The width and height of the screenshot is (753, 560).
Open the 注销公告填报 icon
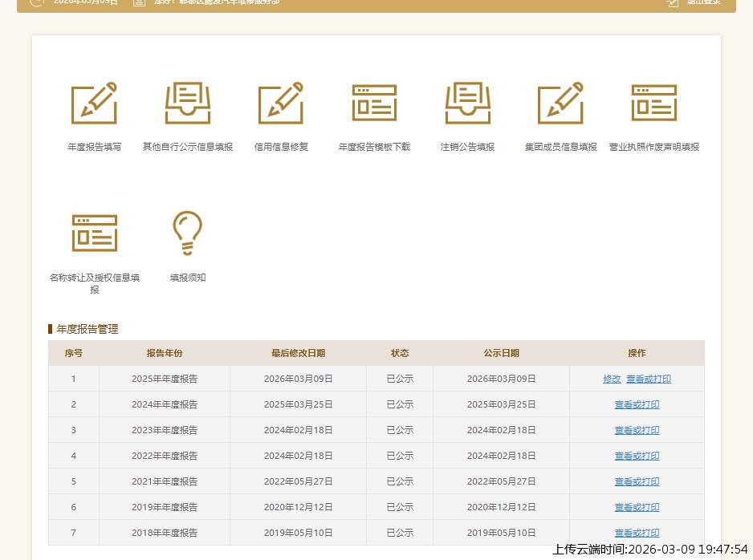point(467,103)
